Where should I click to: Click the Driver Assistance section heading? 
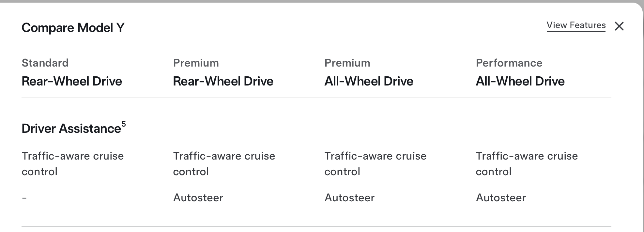pos(71,129)
